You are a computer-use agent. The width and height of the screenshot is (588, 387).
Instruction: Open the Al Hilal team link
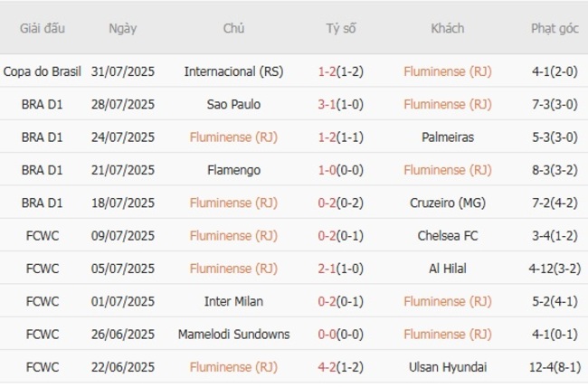pyautogui.click(x=448, y=269)
